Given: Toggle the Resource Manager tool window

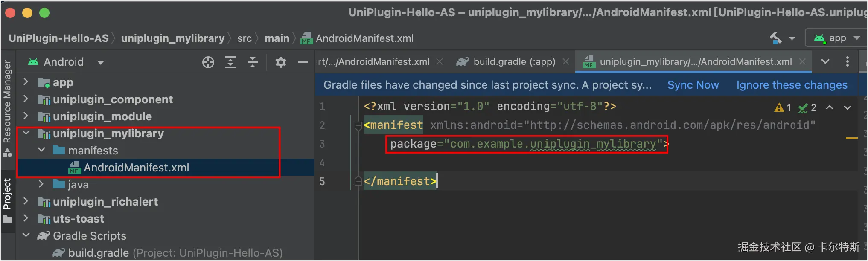Looking at the screenshot, I should [x=7, y=107].
